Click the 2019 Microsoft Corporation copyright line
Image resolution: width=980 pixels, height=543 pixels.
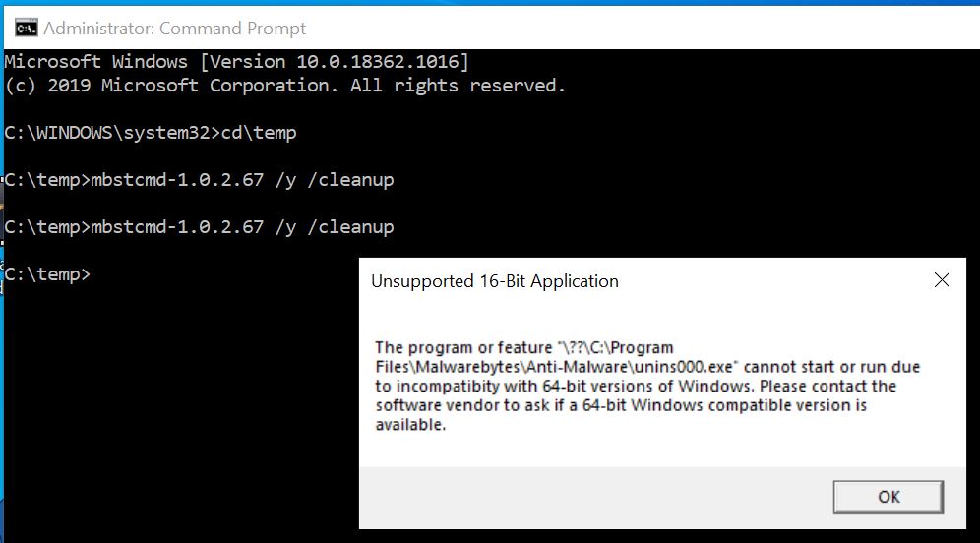pos(285,86)
